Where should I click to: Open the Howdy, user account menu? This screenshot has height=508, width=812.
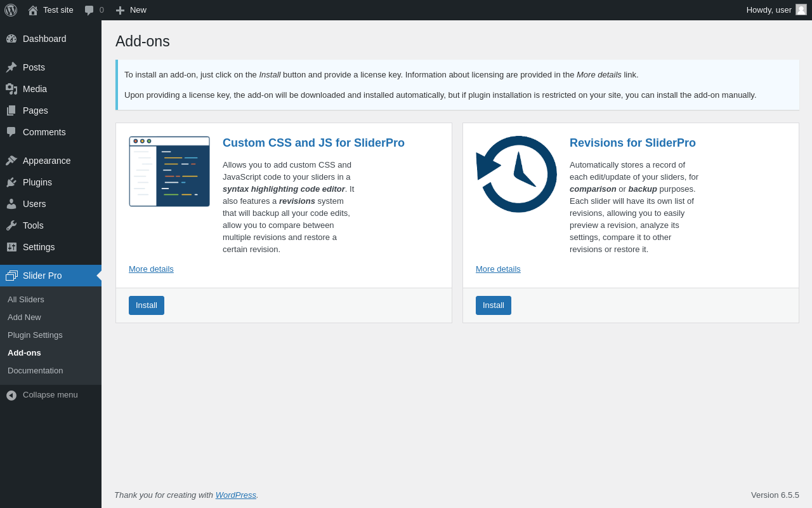(776, 10)
